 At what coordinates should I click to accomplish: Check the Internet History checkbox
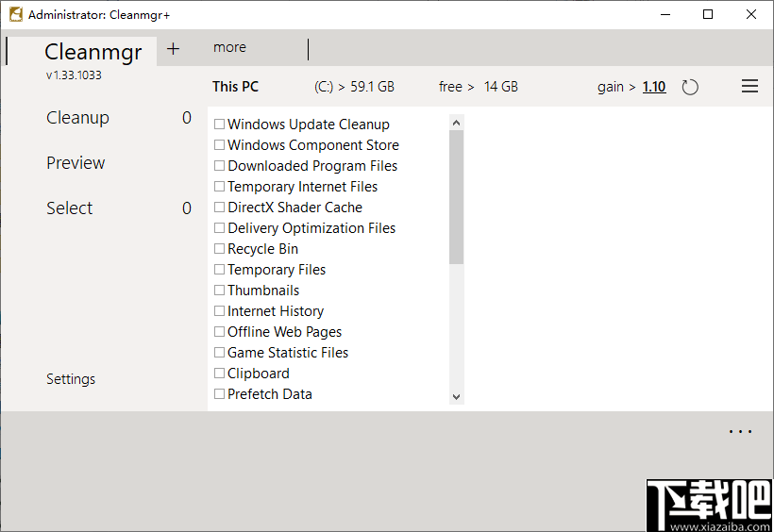coord(219,310)
